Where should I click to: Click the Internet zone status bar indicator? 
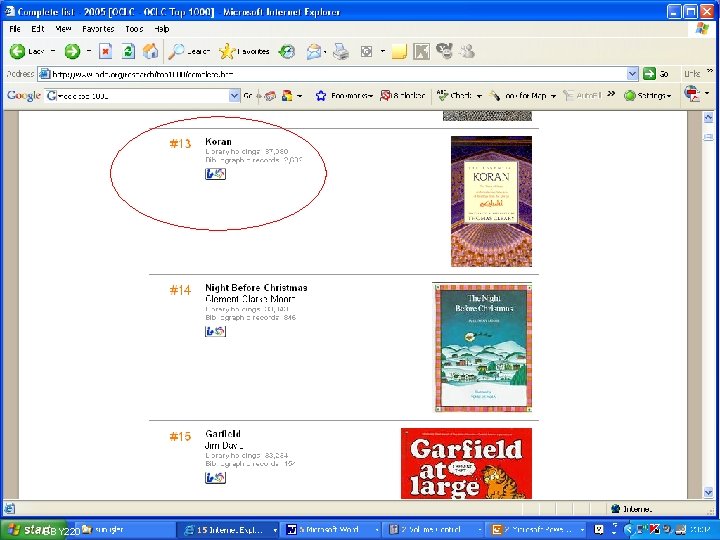coord(631,509)
